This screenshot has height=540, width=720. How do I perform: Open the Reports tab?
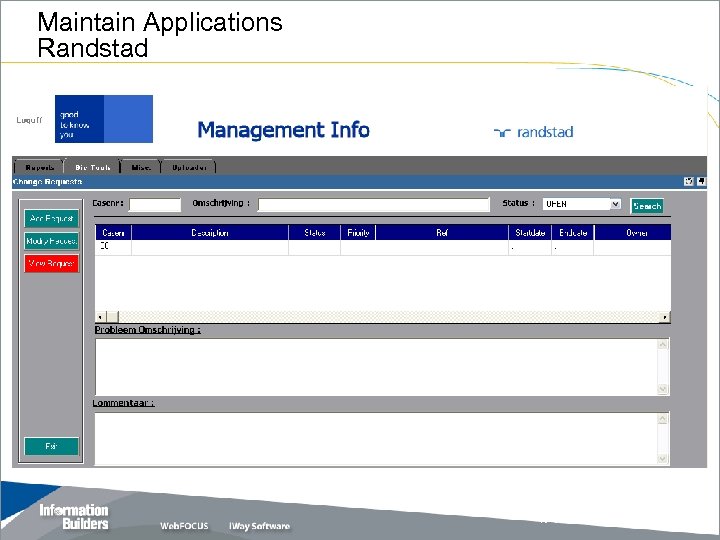39,167
